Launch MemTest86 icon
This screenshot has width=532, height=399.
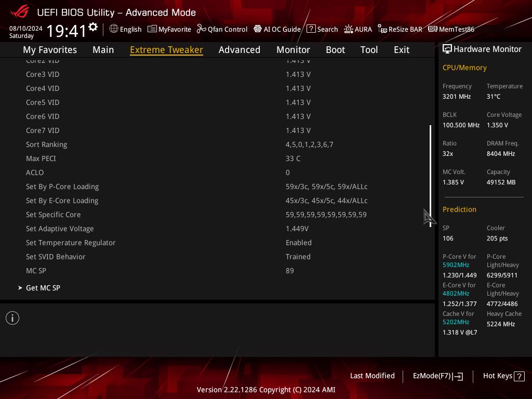433,29
